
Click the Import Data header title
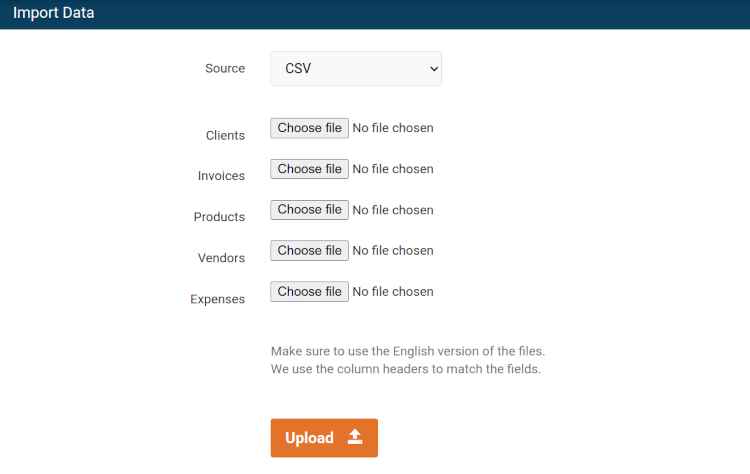click(x=54, y=13)
